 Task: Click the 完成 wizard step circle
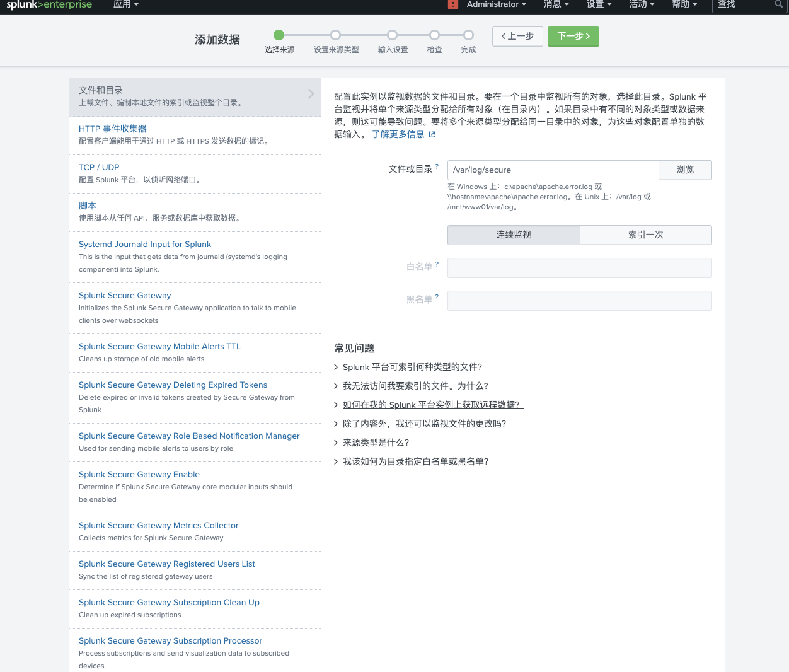coord(468,35)
